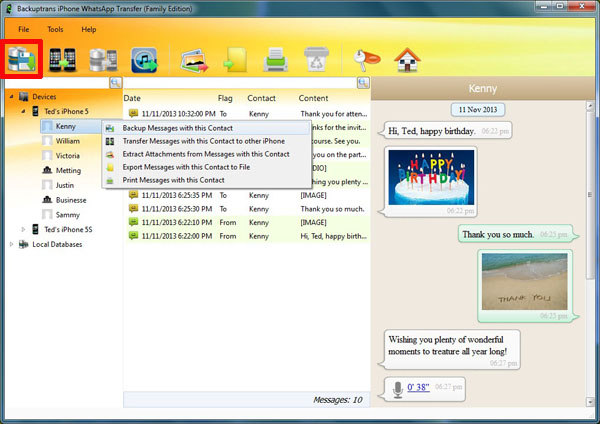Click the iTunes backup import toolbar icon
Image resolution: width=600 pixels, height=424 pixels.
[145, 60]
